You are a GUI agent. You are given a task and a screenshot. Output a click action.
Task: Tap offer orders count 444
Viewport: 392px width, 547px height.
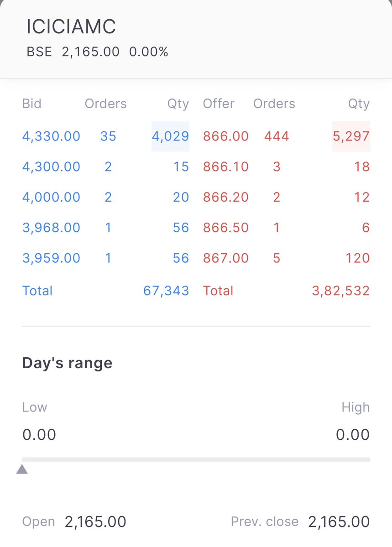pyautogui.click(x=277, y=136)
